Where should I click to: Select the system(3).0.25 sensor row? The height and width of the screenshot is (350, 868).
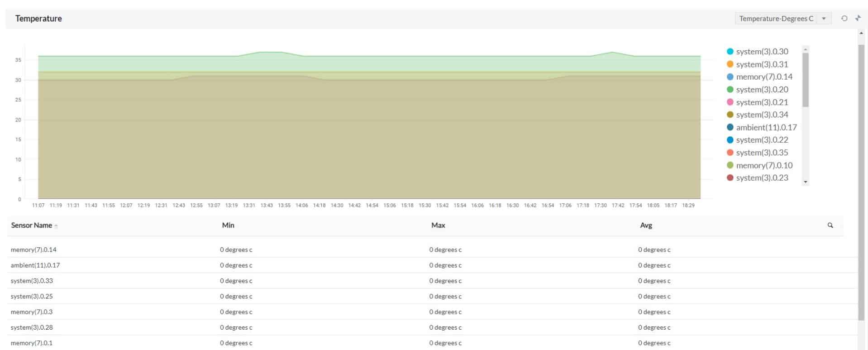click(x=432, y=296)
